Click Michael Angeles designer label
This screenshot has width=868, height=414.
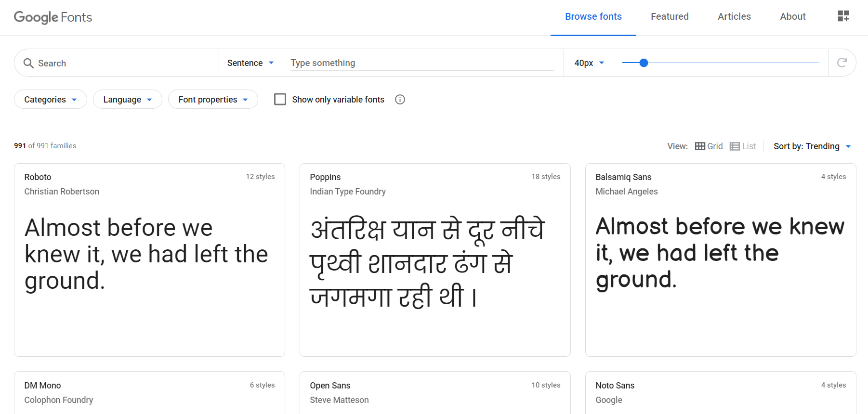(x=627, y=192)
